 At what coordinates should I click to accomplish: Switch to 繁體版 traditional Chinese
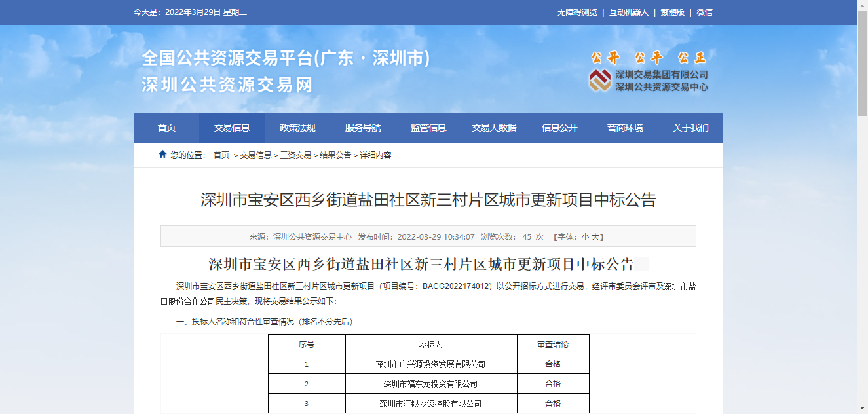672,12
